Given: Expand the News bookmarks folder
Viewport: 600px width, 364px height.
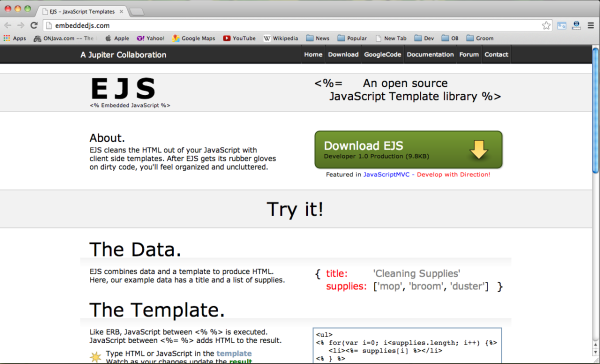Looking at the screenshot, I should [x=318, y=38].
